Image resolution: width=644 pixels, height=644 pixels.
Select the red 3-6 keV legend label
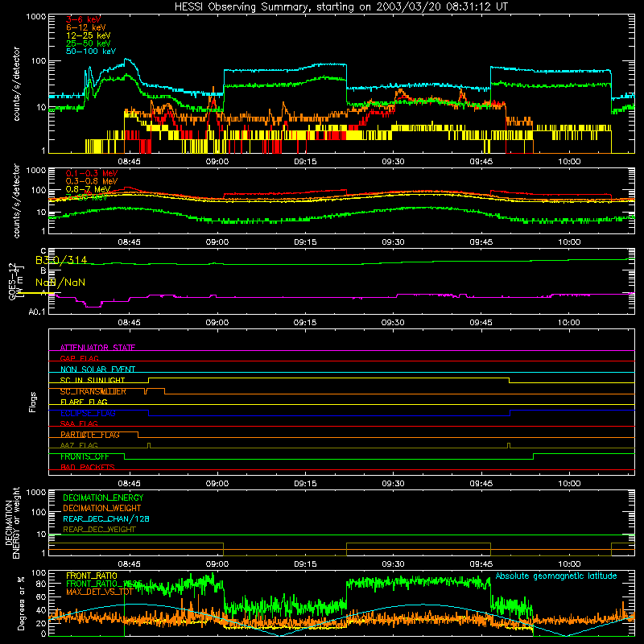(x=83, y=19)
